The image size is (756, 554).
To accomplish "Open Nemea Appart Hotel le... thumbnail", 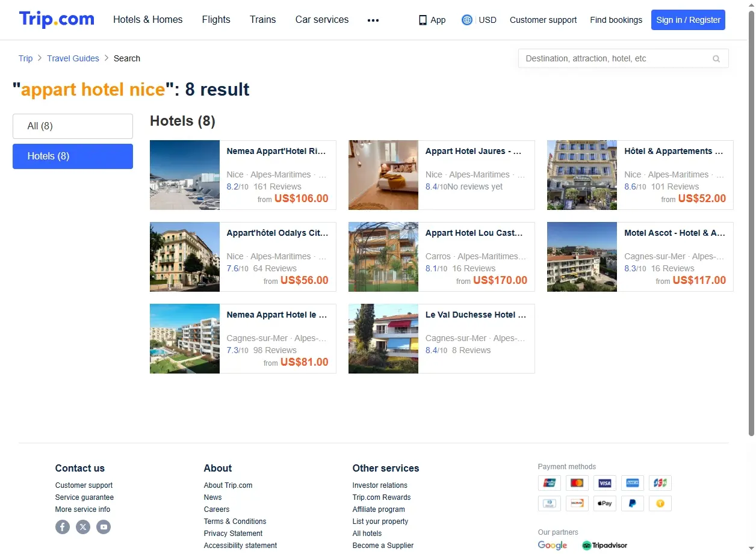I will click(x=185, y=339).
